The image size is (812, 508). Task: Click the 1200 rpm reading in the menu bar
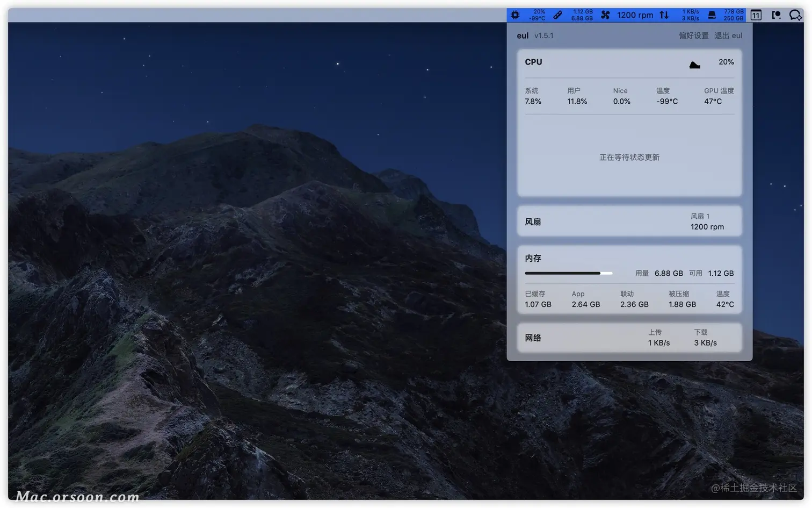coord(635,15)
